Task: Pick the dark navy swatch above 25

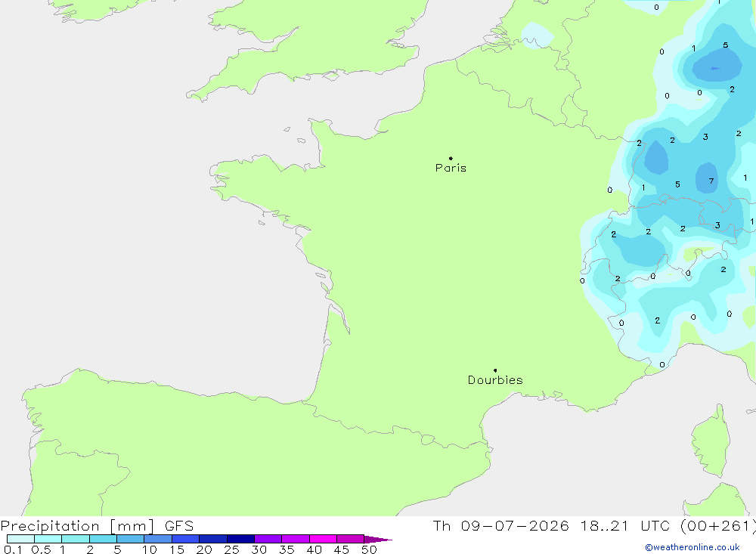Action: [240, 539]
